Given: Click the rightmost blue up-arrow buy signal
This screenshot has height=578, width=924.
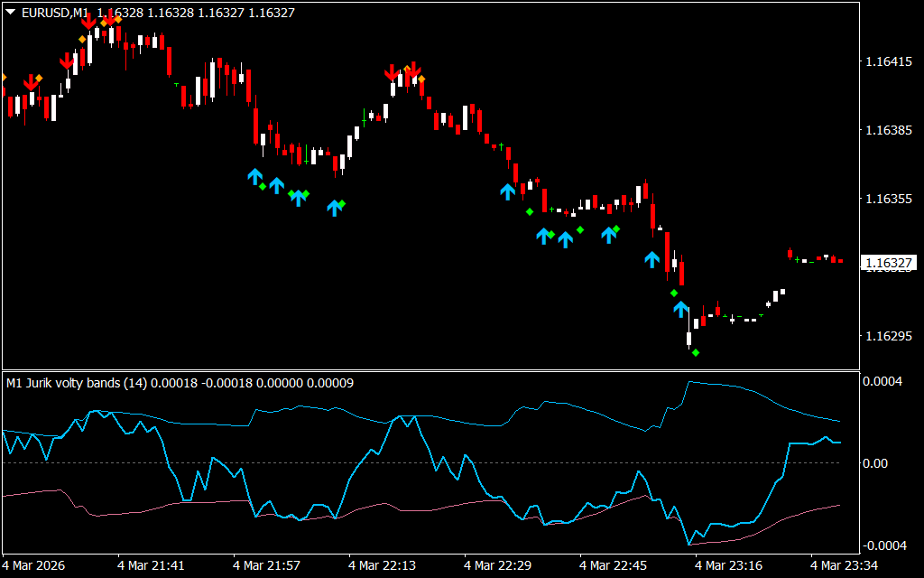Looking at the screenshot, I should pyautogui.click(x=680, y=309).
